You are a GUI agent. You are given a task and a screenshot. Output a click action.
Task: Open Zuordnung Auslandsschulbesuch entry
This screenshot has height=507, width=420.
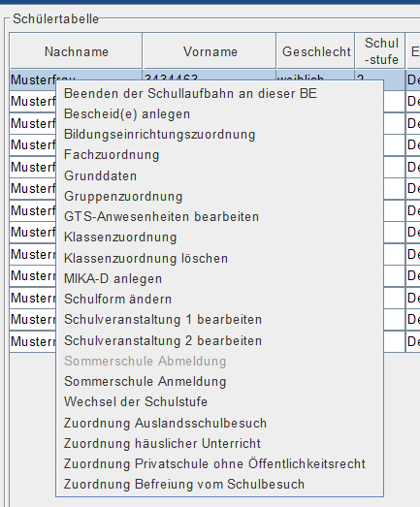(220, 423)
